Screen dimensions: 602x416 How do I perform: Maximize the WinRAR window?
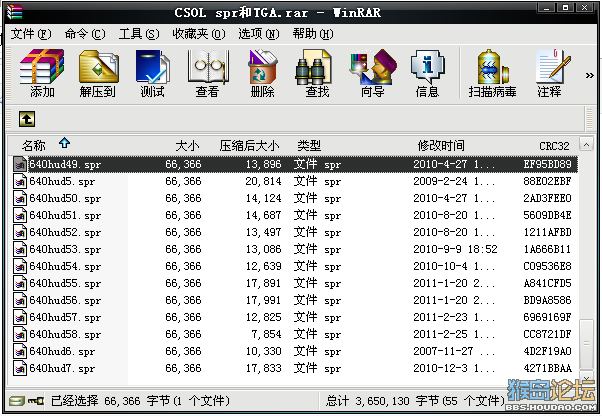pyautogui.click(x=565, y=8)
